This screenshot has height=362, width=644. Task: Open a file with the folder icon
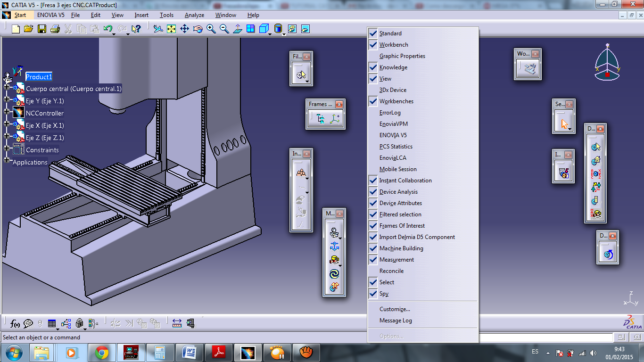pos(29,29)
